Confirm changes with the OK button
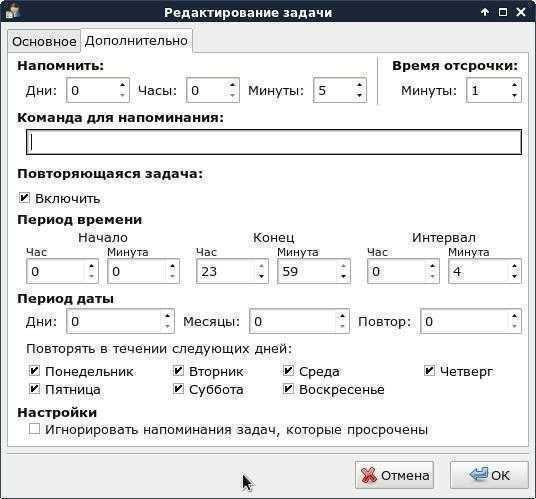The image size is (536, 499). click(x=489, y=475)
